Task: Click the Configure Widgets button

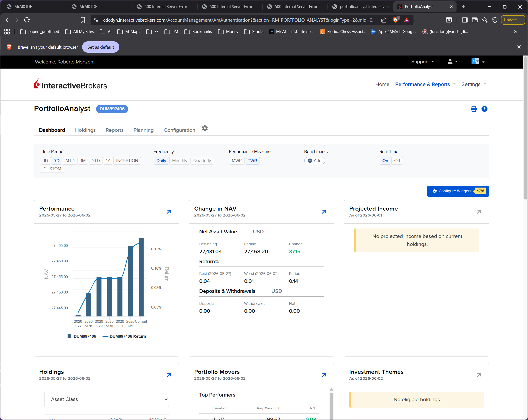Action: pyautogui.click(x=458, y=191)
